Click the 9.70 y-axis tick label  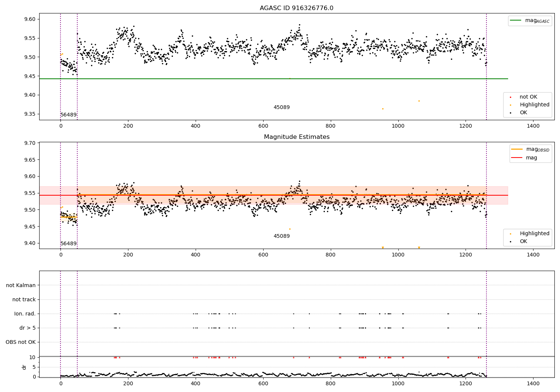pyautogui.click(x=30, y=143)
